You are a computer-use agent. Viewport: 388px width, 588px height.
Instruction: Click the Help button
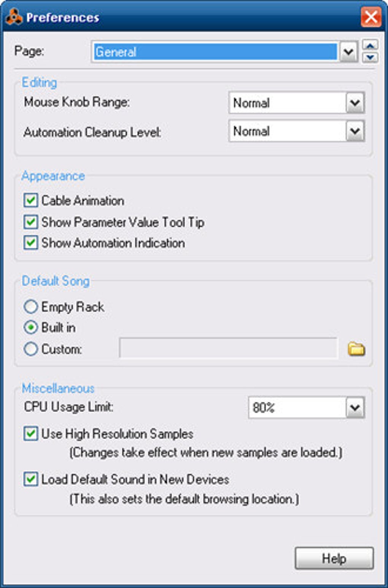click(334, 558)
